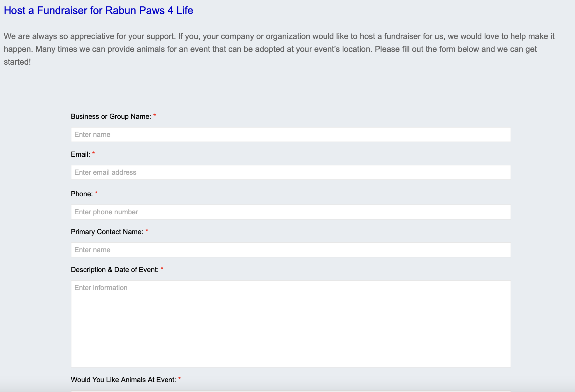Click the 'Primary Contact Name:' label
The height and width of the screenshot is (392, 575).
click(107, 232)
